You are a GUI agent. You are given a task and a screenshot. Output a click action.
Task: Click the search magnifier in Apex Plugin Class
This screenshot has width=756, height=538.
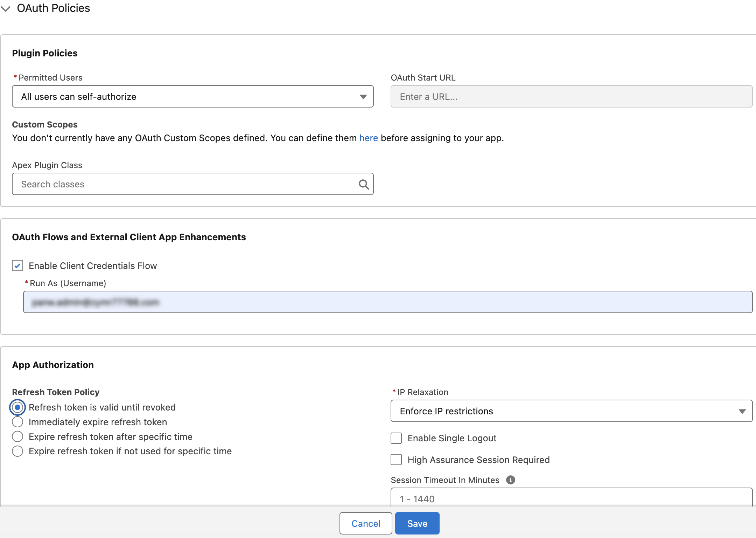tap(364, 184)
